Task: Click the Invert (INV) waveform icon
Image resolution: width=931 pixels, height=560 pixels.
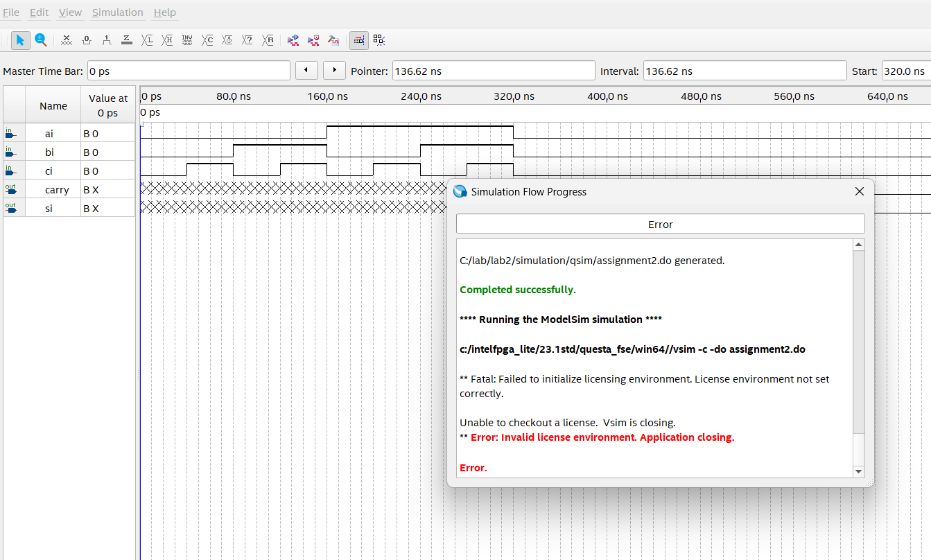Action: 187,40
